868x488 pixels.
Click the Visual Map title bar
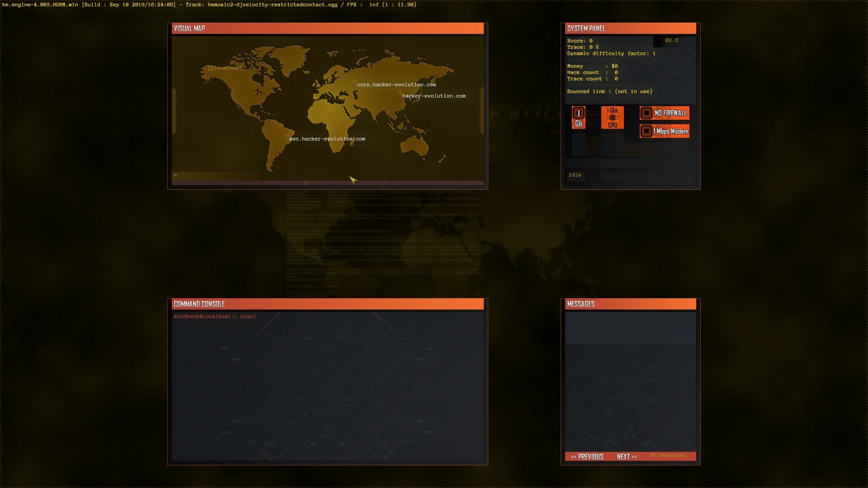(x=327, y=28)
